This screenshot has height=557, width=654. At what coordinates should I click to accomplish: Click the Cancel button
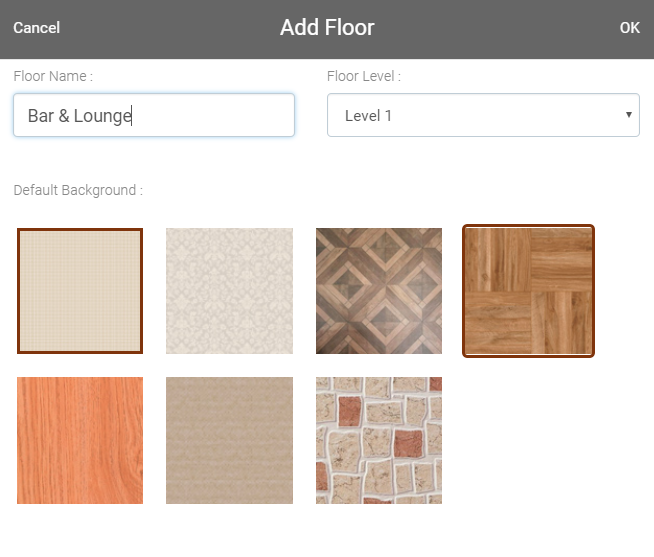tap(37, 28)
